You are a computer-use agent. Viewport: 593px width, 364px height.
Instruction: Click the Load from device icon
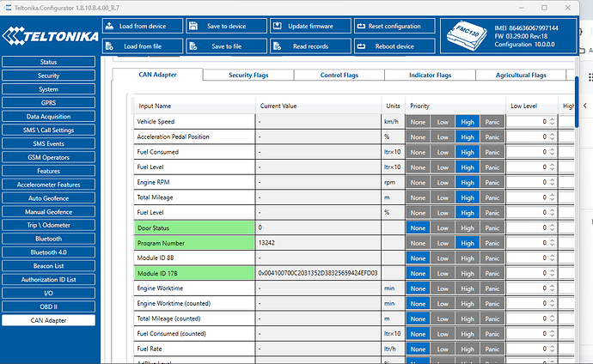coord(111,27)
